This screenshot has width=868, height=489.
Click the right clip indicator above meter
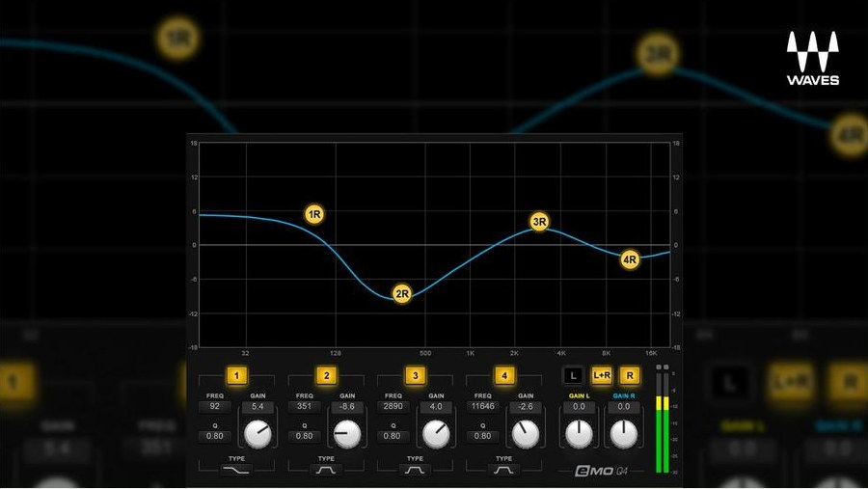pyautogui.click(x=665, y=367)
